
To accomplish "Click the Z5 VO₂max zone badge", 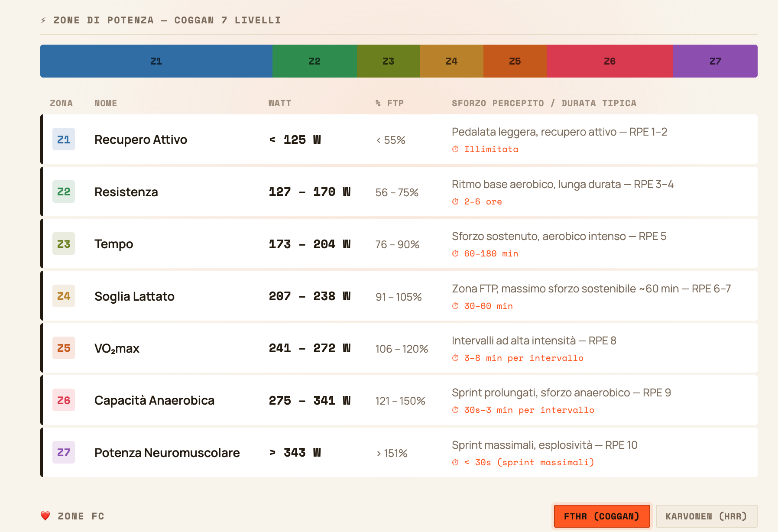I will [64, 348].
